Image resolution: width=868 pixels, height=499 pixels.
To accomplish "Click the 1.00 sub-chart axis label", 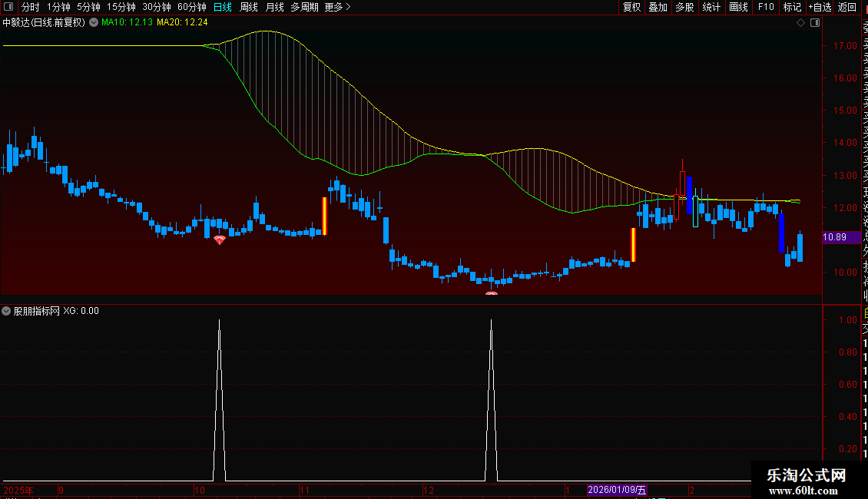I will (847, 320).
